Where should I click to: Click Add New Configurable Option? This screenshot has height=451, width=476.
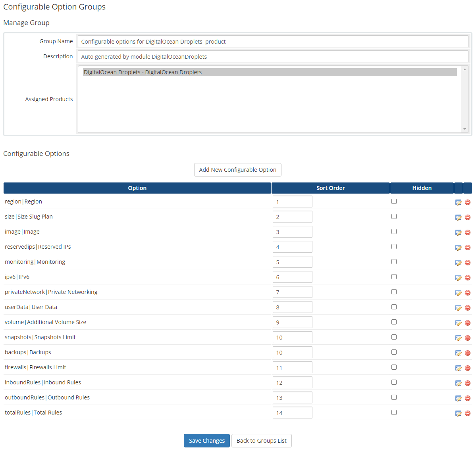(x=237, y=169)
